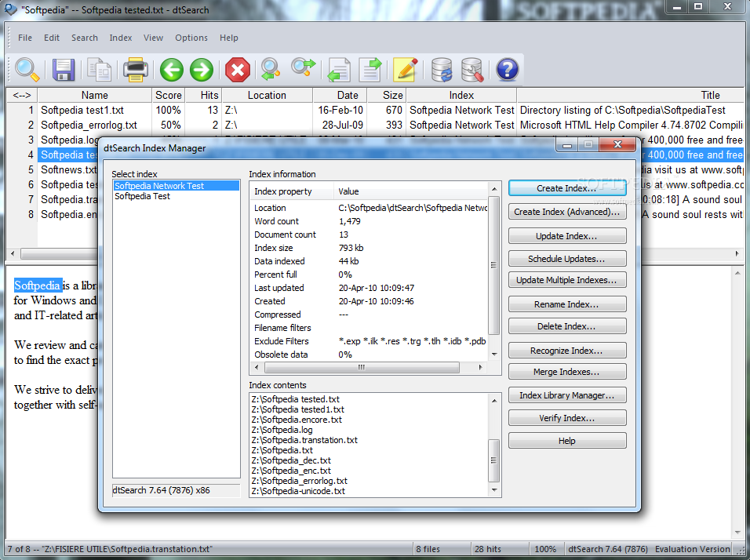Screen dimensions: 750x560
Task: Open the File menu
Action: pyautogui.click(x=25, y=38)
